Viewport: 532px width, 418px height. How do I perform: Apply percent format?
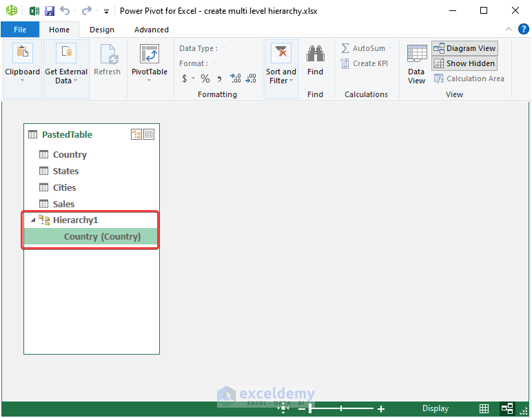[x=205, y=79]
